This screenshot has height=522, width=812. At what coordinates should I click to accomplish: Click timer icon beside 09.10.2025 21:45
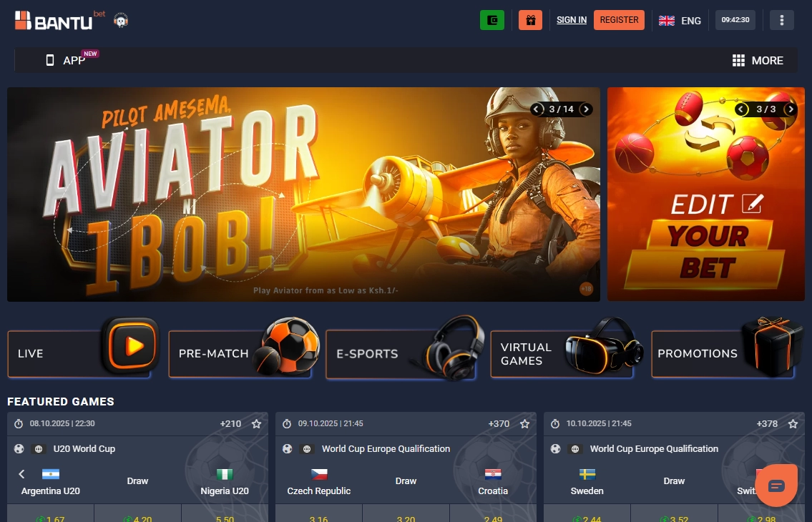point(287,423)
